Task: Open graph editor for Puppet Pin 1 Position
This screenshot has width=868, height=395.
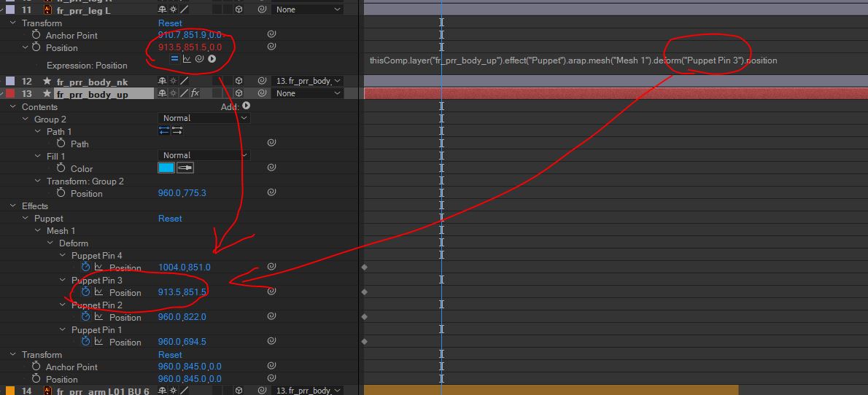Action: (x=98, y=341)
